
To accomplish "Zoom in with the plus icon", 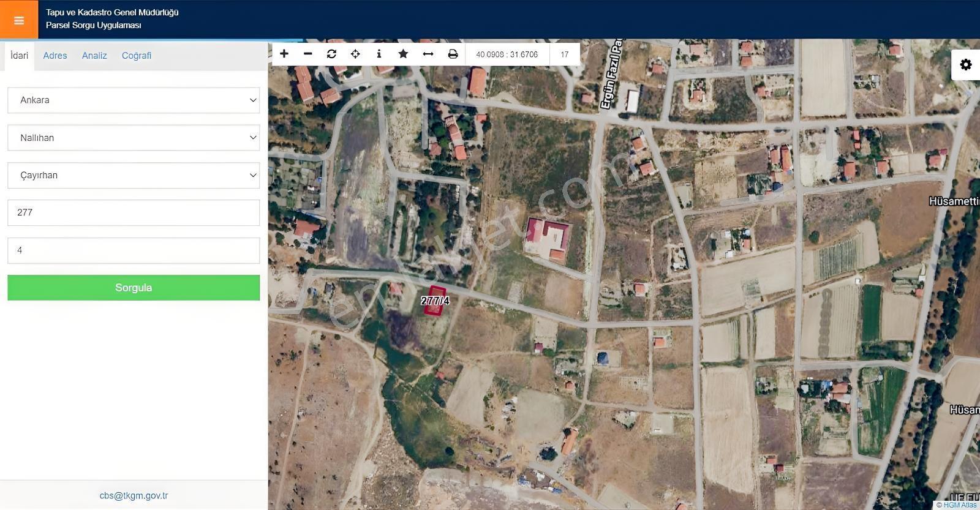I will pyautogui.click(x=284, y=54).
